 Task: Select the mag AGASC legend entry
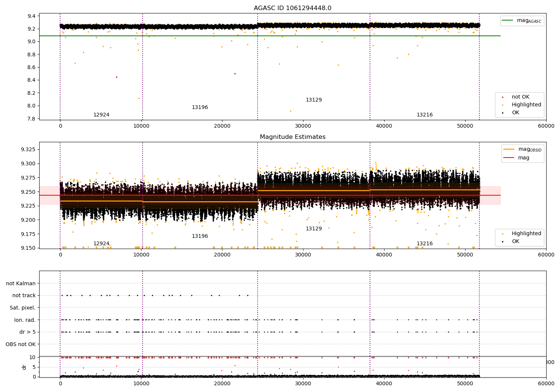(x=522, y=21)
